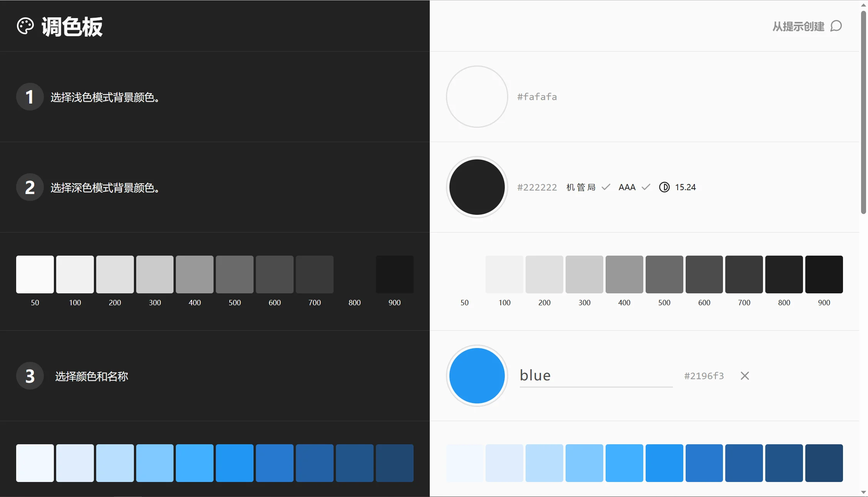
Task: Click the step 1 numbered circle
Action: [30, 97]
